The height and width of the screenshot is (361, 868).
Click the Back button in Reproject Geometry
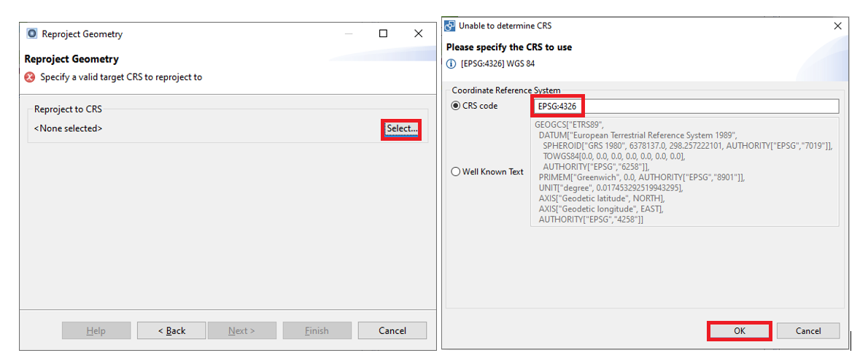tap(171, 330)
